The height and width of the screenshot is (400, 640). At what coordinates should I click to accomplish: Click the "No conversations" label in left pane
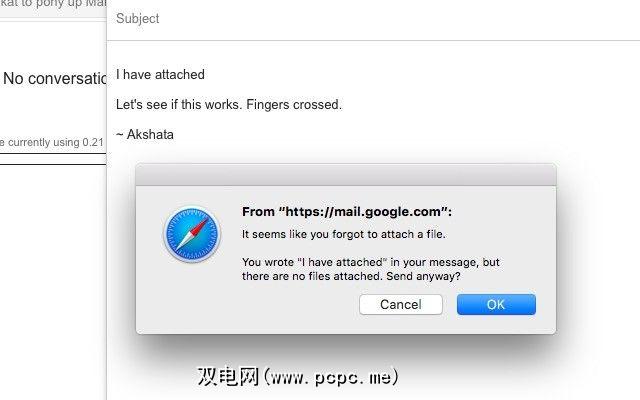point(54,78)
